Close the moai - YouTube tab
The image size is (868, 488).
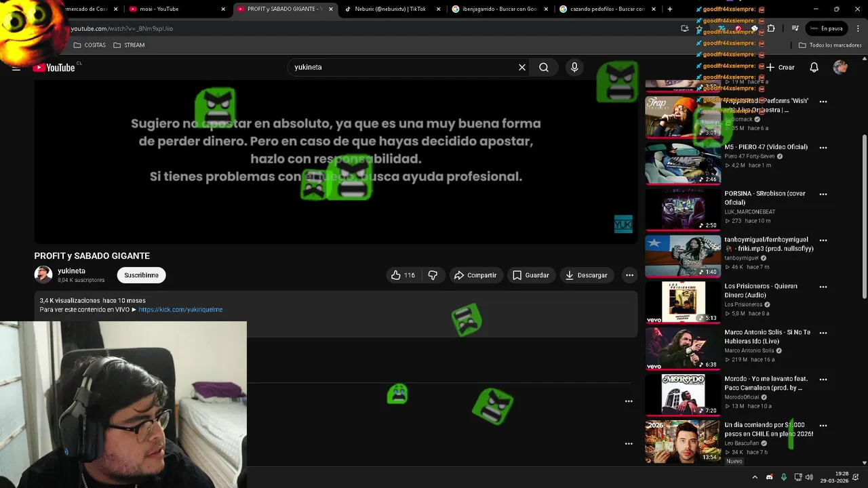point(223,9)
